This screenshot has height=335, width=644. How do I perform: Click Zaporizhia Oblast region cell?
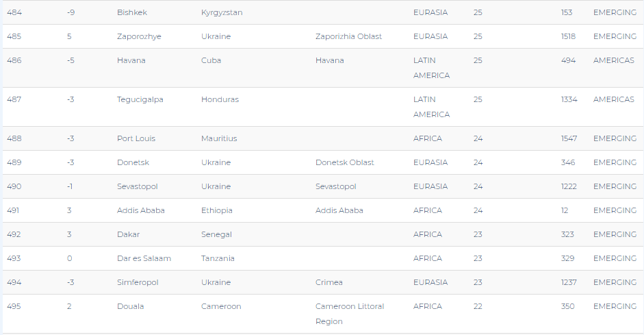[x=348, y=36]
